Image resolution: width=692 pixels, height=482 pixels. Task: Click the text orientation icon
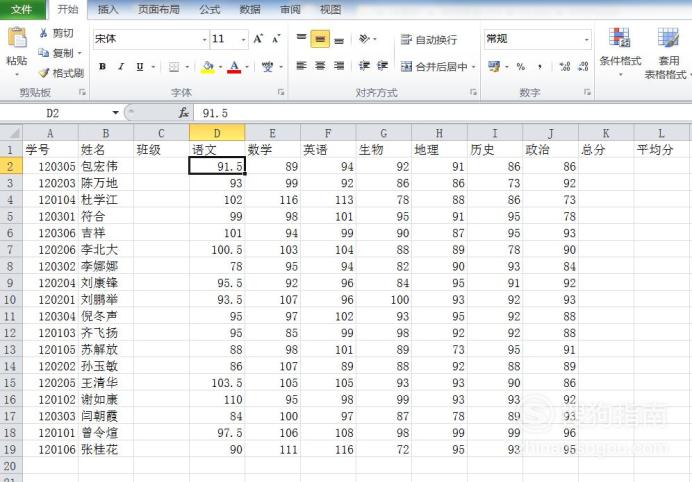tap(364, 39)
